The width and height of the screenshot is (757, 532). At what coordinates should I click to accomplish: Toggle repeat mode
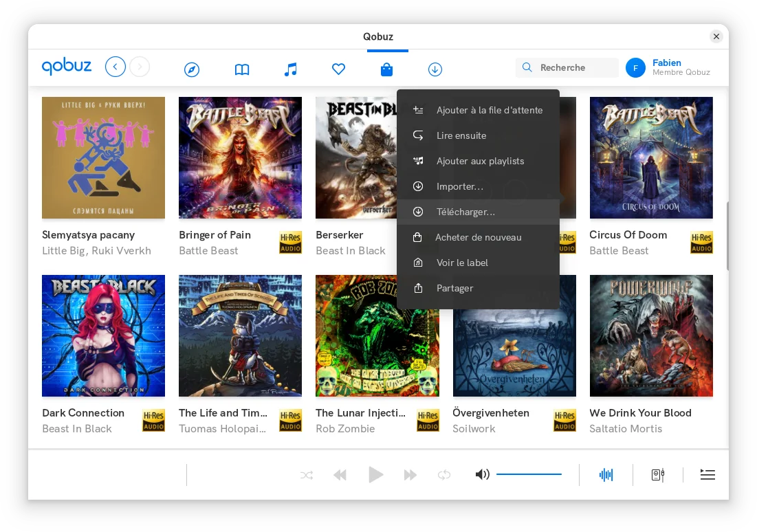[x=444, y=475]
